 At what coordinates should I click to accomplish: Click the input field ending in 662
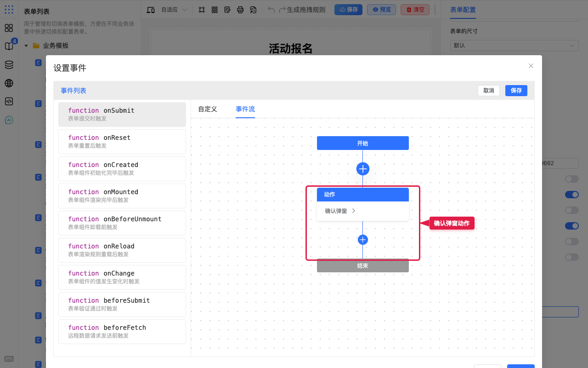coord(560,163)
